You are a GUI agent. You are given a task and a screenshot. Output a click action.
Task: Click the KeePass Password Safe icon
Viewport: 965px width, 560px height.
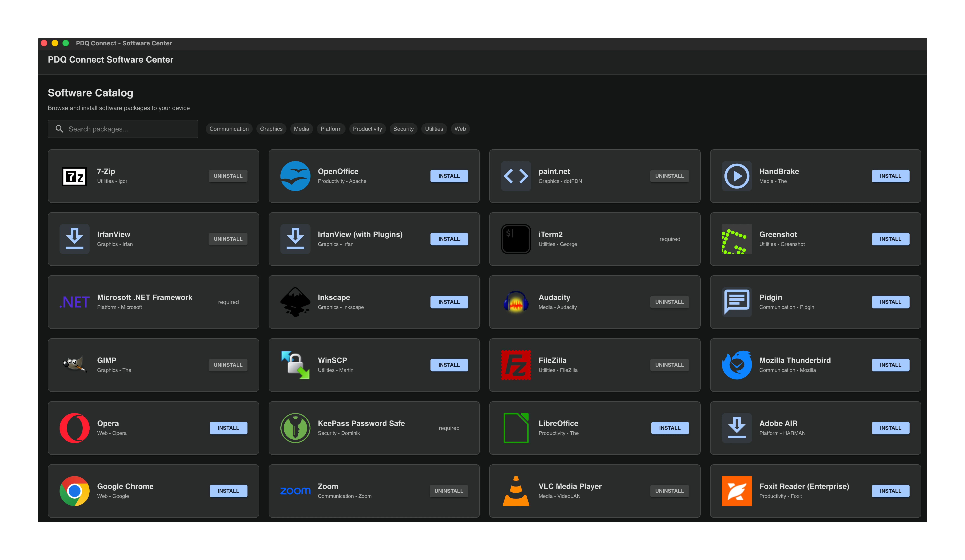295,428
